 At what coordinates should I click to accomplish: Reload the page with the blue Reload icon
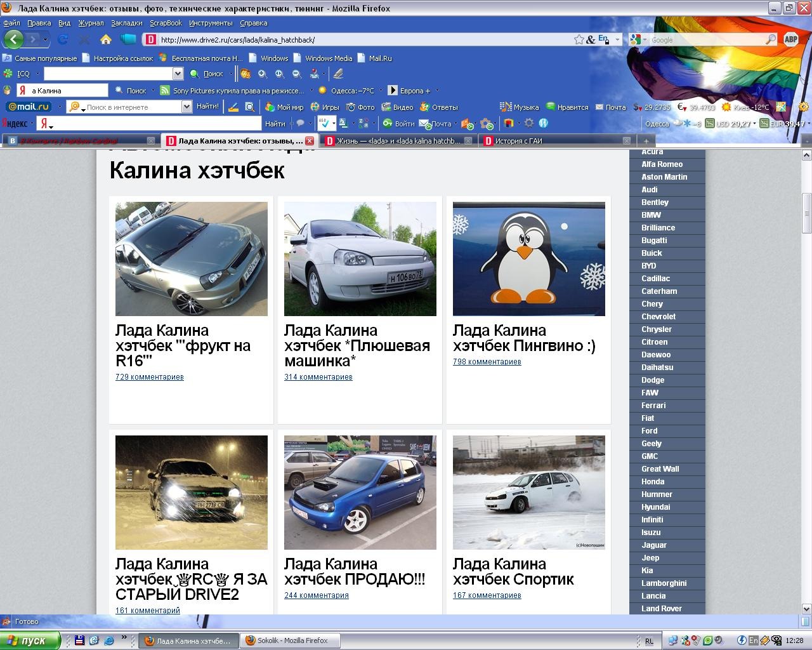pos(63,39)
